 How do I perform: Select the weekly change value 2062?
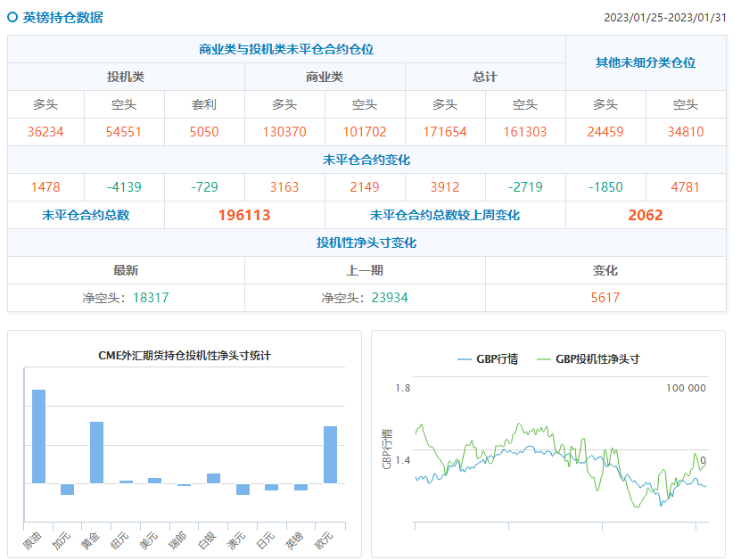[x=646, y=215]
